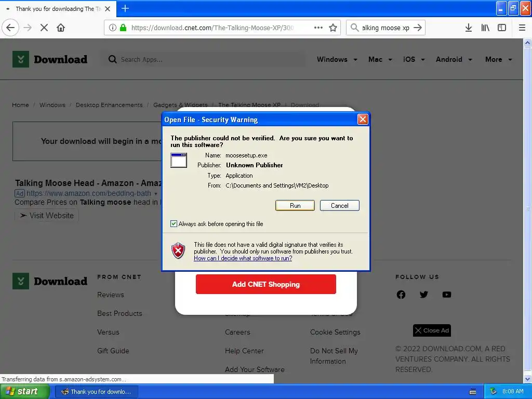Open the Firefox hamburger menu

(522, 28)
